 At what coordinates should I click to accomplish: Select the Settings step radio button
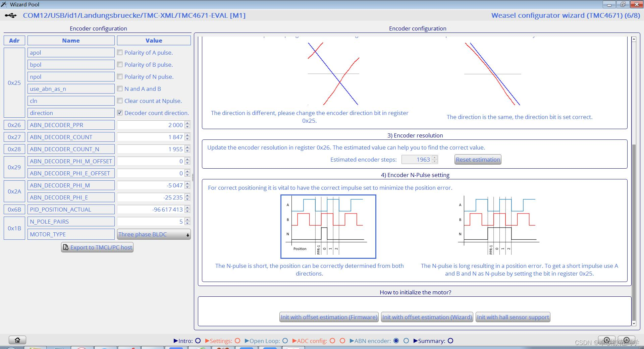(237, 341)
